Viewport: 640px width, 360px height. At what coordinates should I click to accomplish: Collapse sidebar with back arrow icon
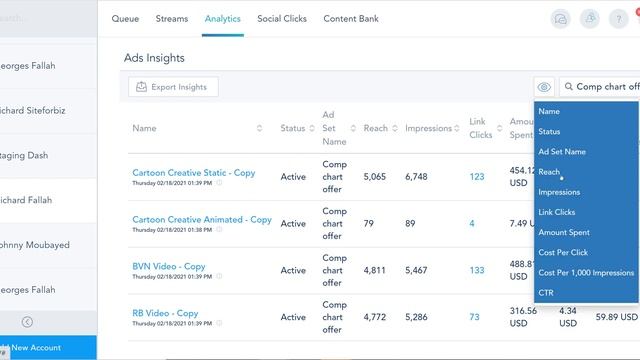tap(27, 322)
